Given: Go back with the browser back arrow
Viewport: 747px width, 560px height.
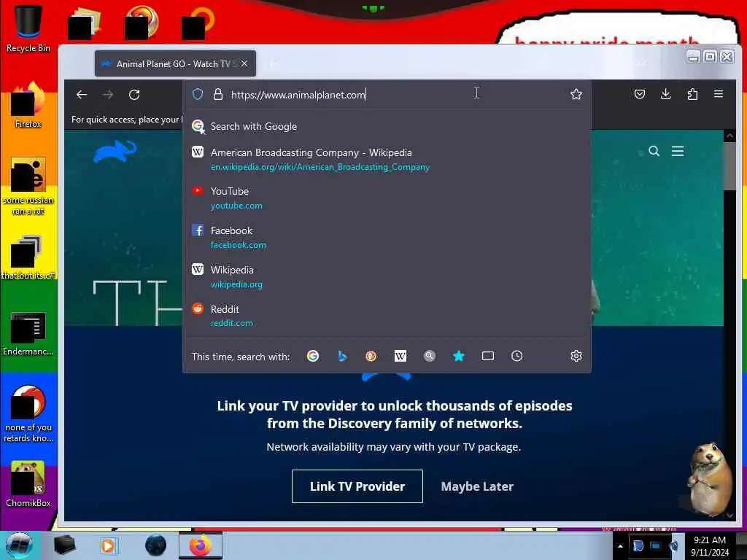Looking at the screenshot, I should [82, 95].
